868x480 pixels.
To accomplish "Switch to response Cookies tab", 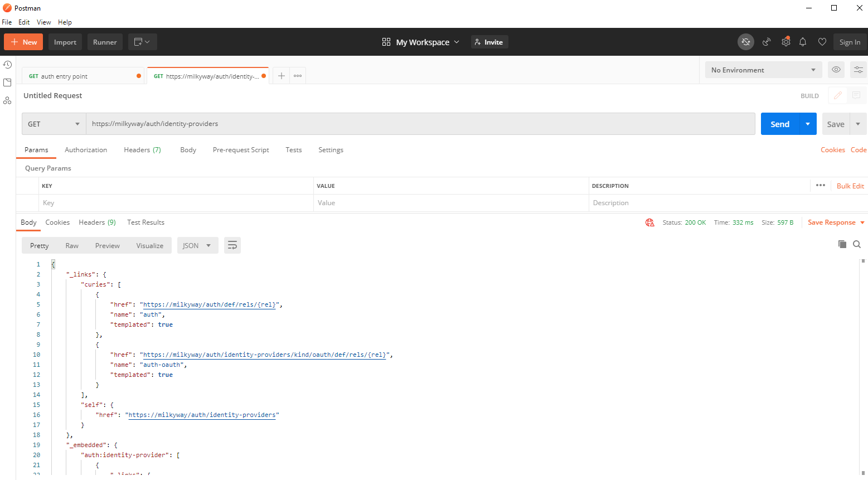I will pyautogui.click(x=57, y=222).
